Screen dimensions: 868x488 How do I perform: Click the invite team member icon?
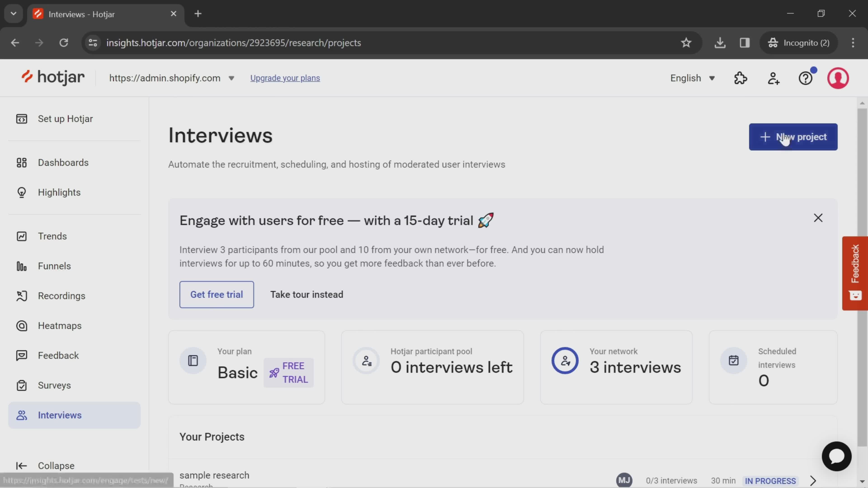coord(773,78)
